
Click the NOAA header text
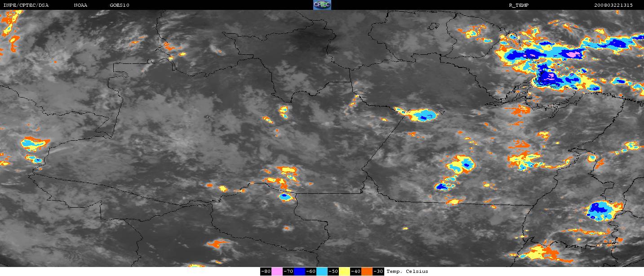(81, 5)
